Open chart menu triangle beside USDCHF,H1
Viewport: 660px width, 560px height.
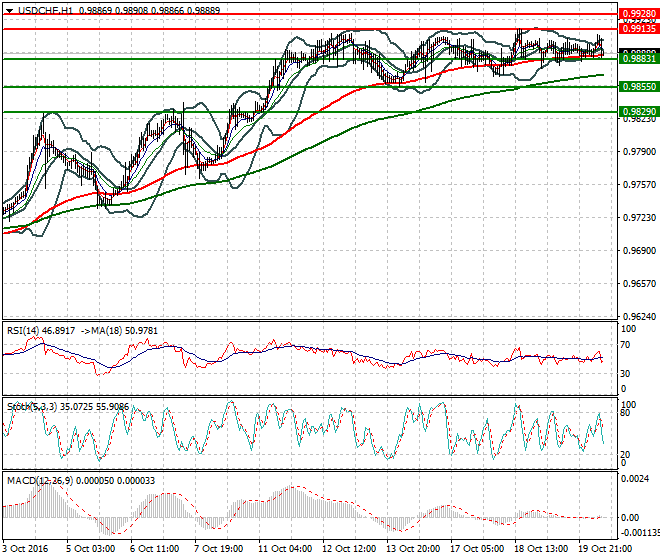(9, 11)
